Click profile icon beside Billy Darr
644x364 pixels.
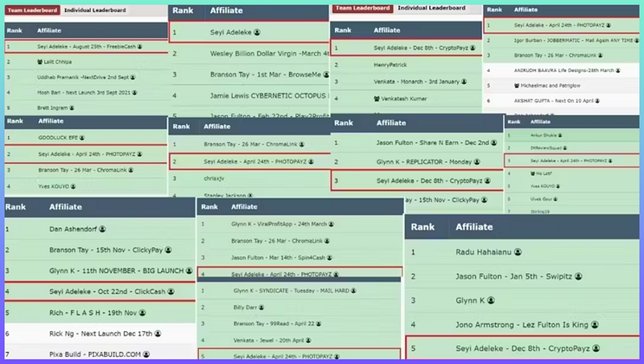click(260, 308)
